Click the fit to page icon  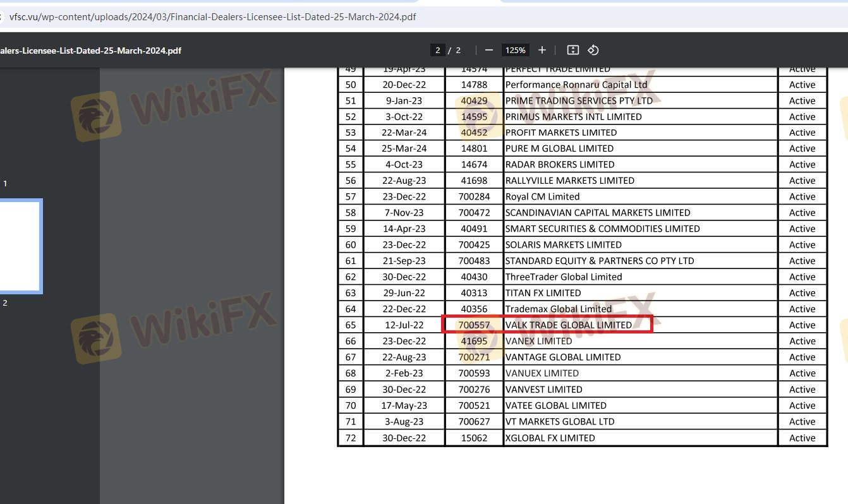click(x=572, y=50)
